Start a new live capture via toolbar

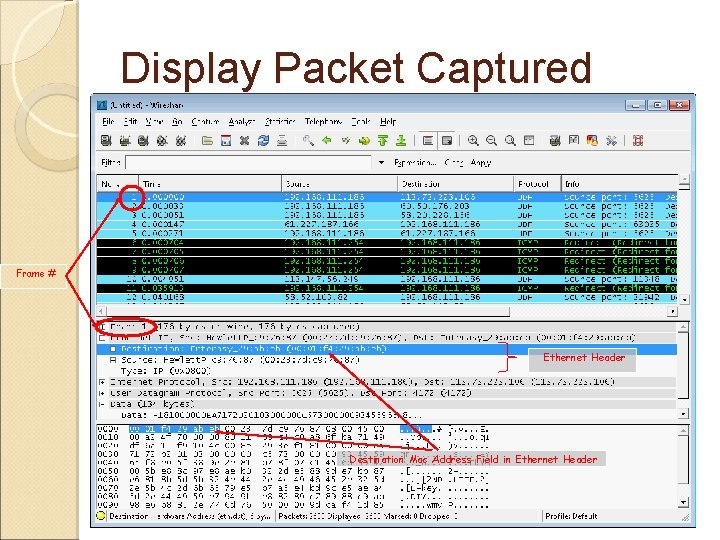[143, 141]
